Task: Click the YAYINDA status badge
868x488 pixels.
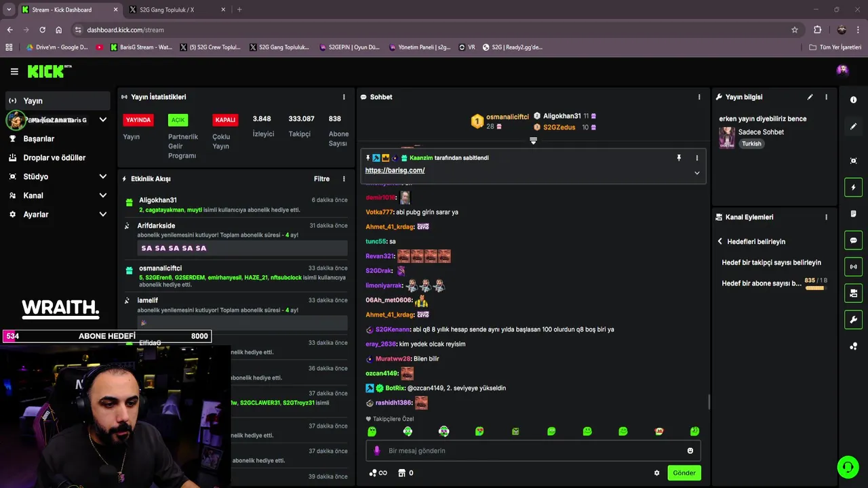Action: (138, 120)
